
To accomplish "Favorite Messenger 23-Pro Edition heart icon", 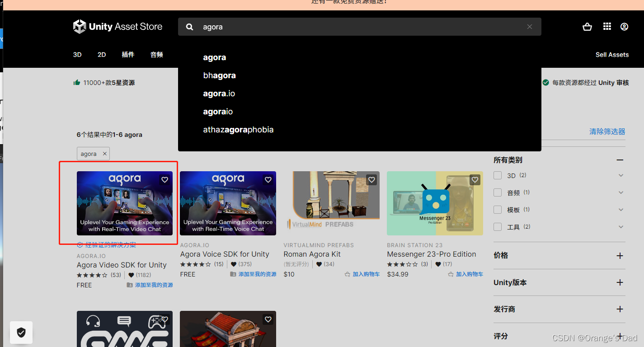I will coord(475,180).
